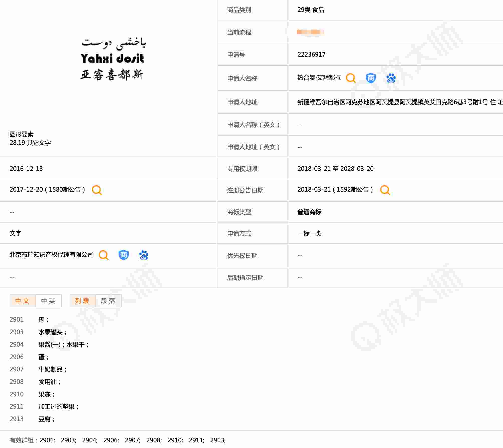Click Baidu paw icon beside applicant name

(x=391, y=78)
